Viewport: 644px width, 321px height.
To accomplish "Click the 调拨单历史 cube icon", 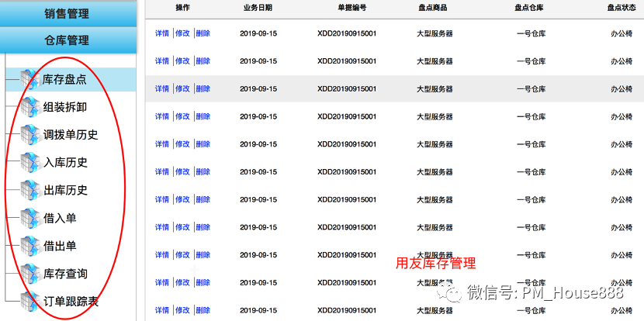I will 29,135.
